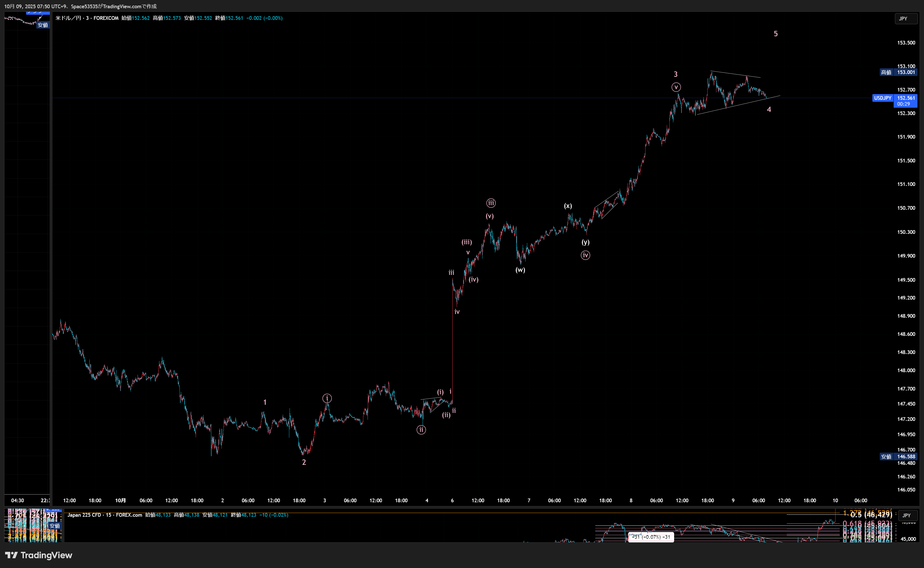Click the circled iv wave label
The image size is (924, 568).
pyautogui.click(x=585, y=255)
